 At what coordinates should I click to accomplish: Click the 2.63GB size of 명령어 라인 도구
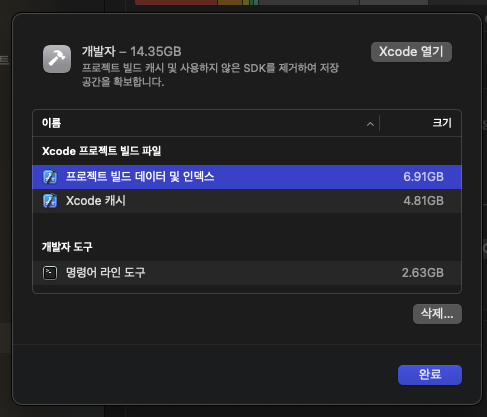(x=423, y=273)
